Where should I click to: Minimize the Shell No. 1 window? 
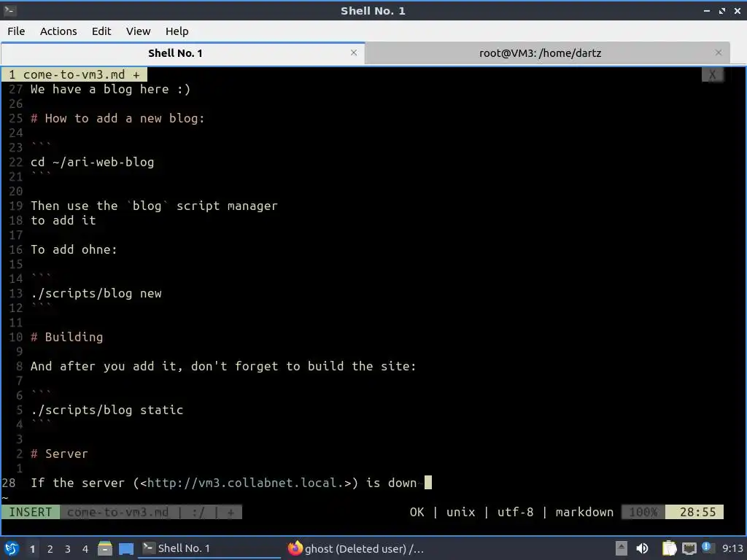(706, 10)
